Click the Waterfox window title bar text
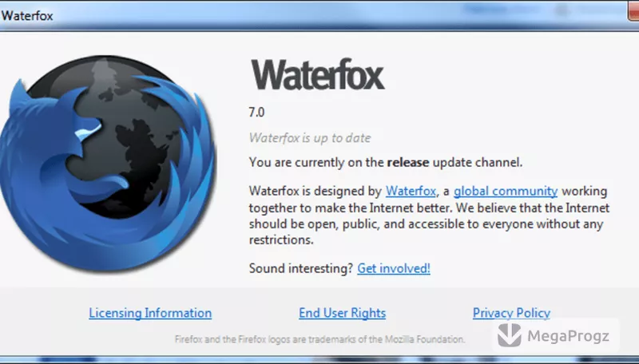 (27, 16)
